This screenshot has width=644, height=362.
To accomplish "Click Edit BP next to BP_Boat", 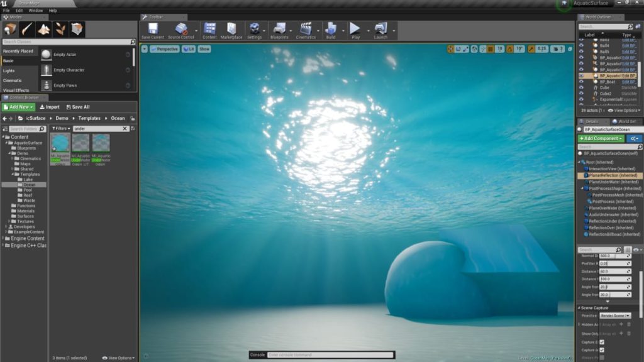I will pyautogui.click(x=629, y=82).
